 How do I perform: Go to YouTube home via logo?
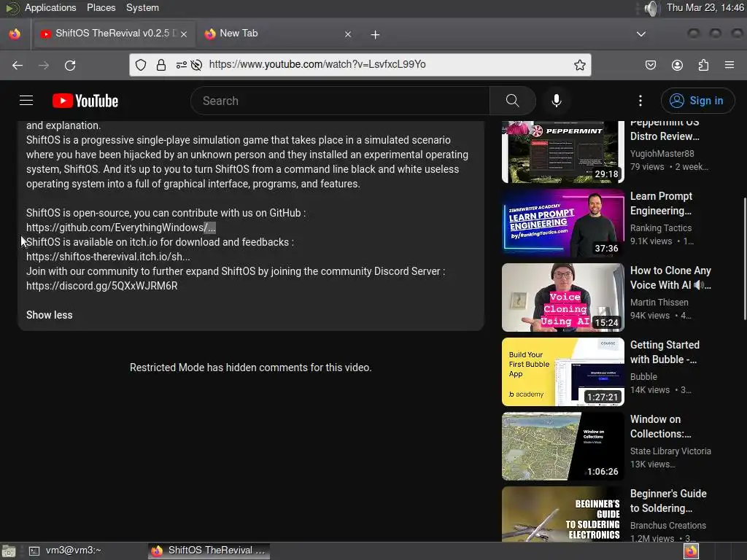click(85, 101)
